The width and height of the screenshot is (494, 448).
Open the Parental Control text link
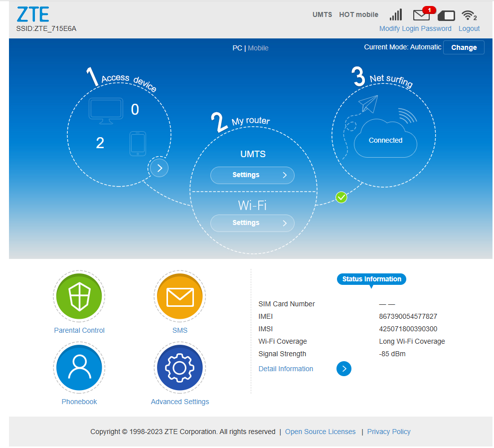click(79, 330)
